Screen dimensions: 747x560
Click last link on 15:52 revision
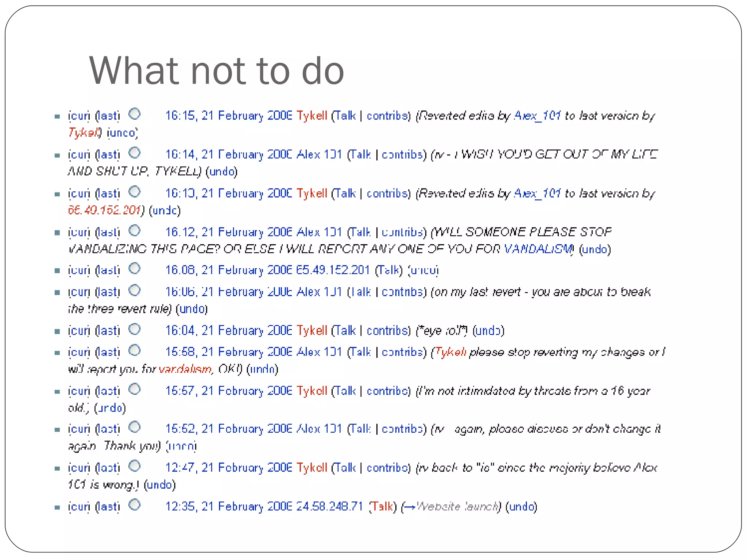coord(108,429)
